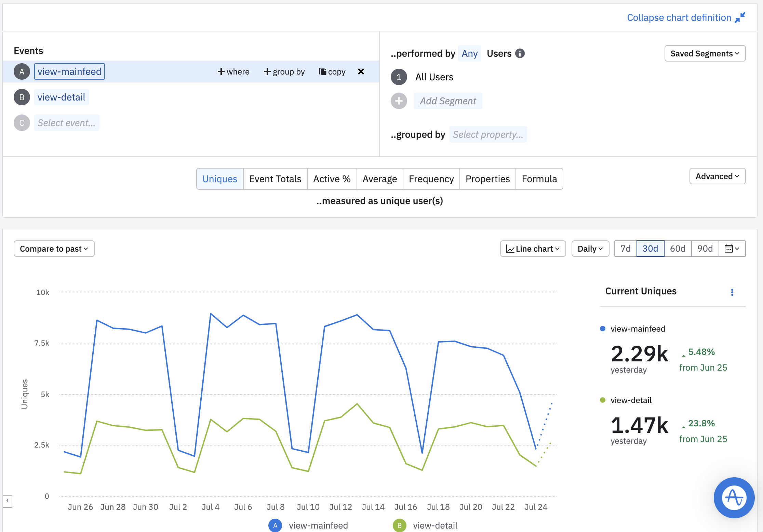The height and width of the screenshot is (532, 763).
Task: Remove view-mainfeed event with X icon
Action: [361, 71]
